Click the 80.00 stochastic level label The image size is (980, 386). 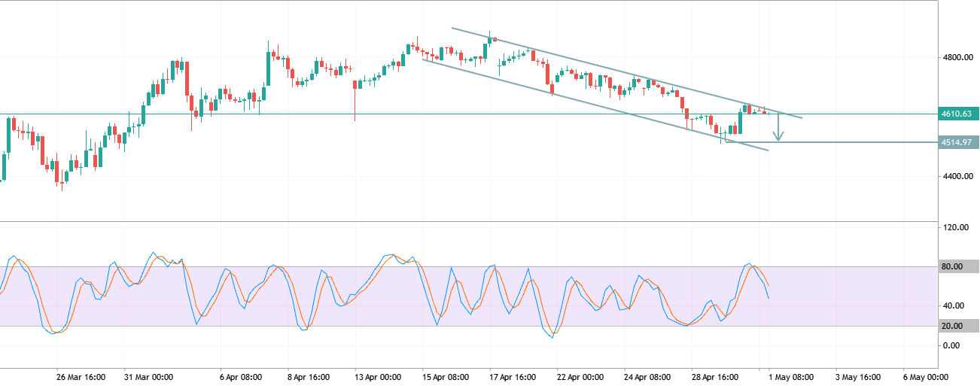point(959,266)
